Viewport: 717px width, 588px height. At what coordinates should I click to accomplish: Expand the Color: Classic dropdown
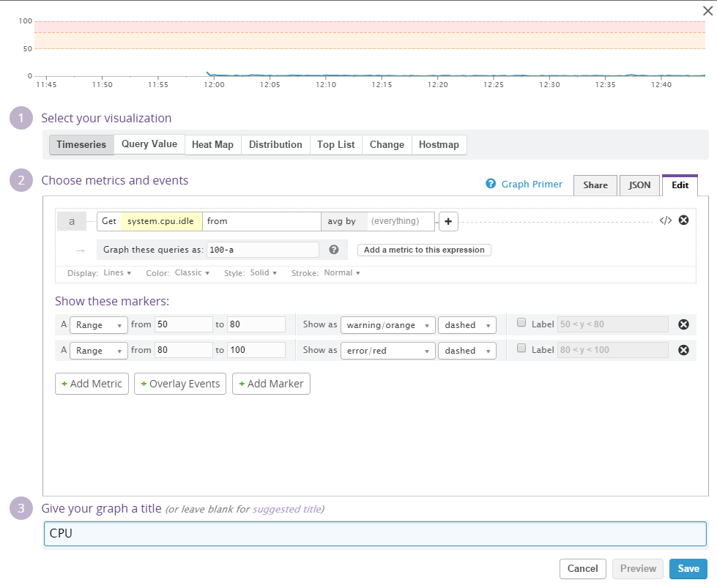pyautogui.click(x=192, y=272)
